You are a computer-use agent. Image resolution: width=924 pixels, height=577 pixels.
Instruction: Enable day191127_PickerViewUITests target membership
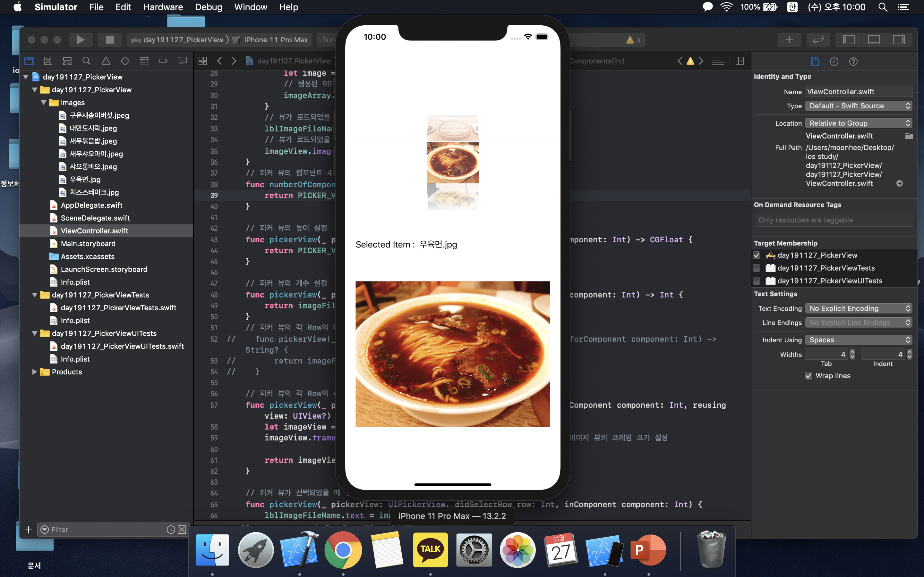[x=757, y=281]
